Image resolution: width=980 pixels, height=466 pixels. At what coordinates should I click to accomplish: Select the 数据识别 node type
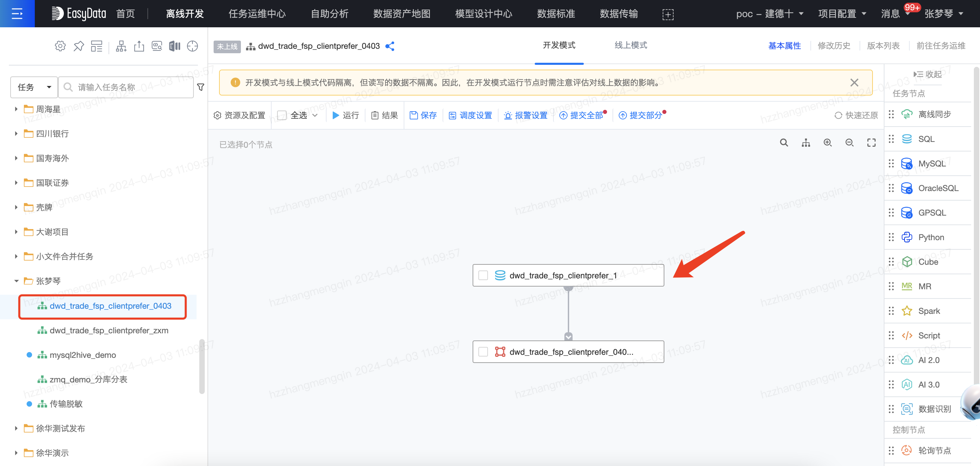928,409
